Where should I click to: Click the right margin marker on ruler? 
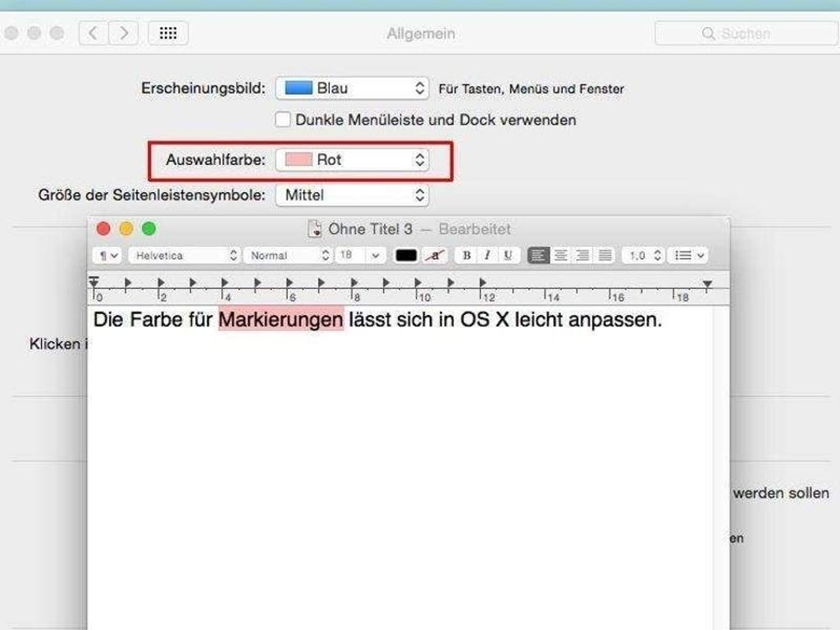pos(707,284)
